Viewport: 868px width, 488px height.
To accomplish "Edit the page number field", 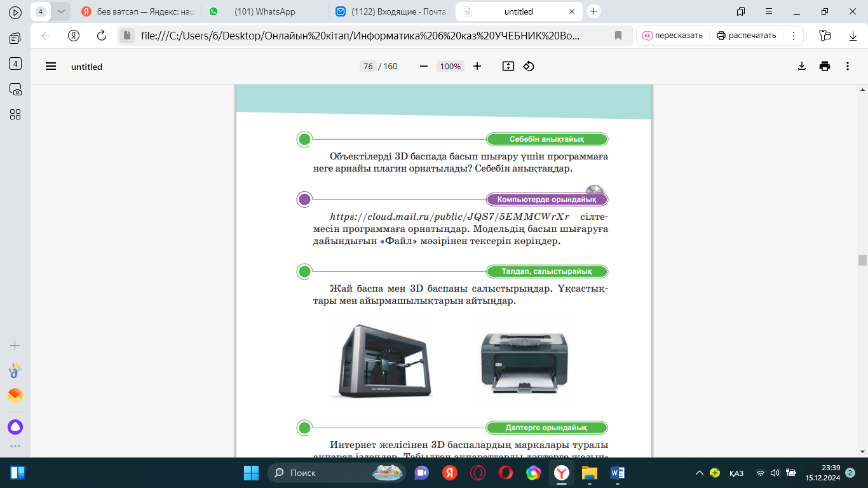I will pyautogui.click(x=367, y=66).
